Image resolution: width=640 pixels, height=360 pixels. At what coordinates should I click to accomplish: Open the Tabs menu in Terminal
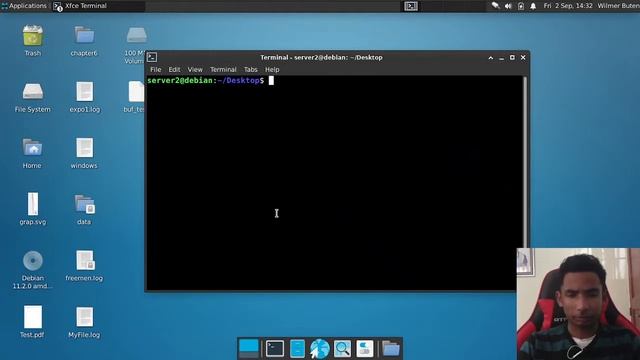(251, 69)
